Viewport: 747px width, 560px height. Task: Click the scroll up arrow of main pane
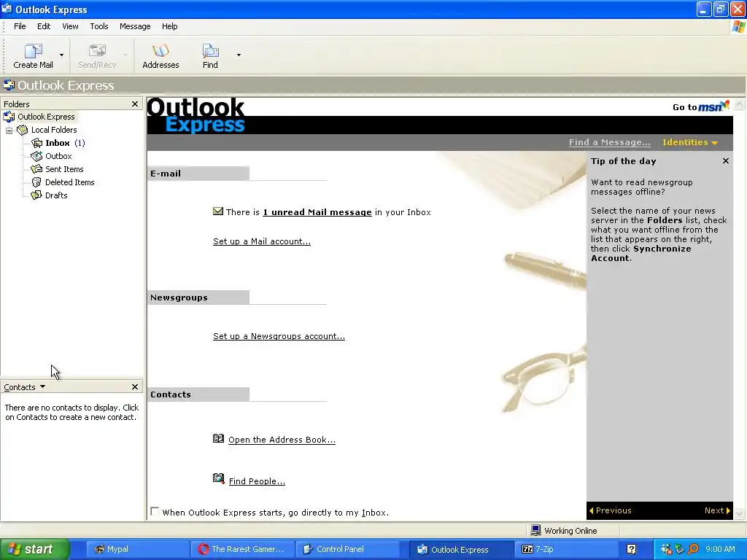tap(740, 104)
